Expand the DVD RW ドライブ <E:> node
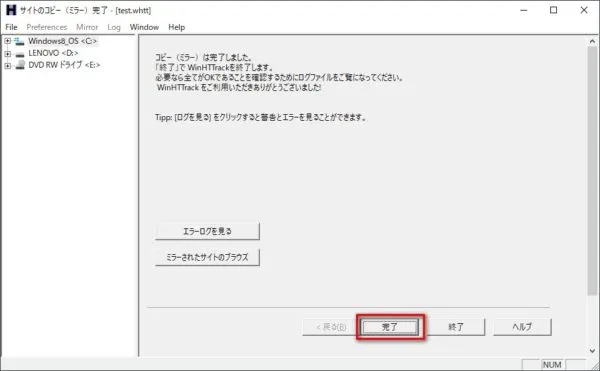The width and height of the screenshot is (600, 371). click(x=8, y=66)
